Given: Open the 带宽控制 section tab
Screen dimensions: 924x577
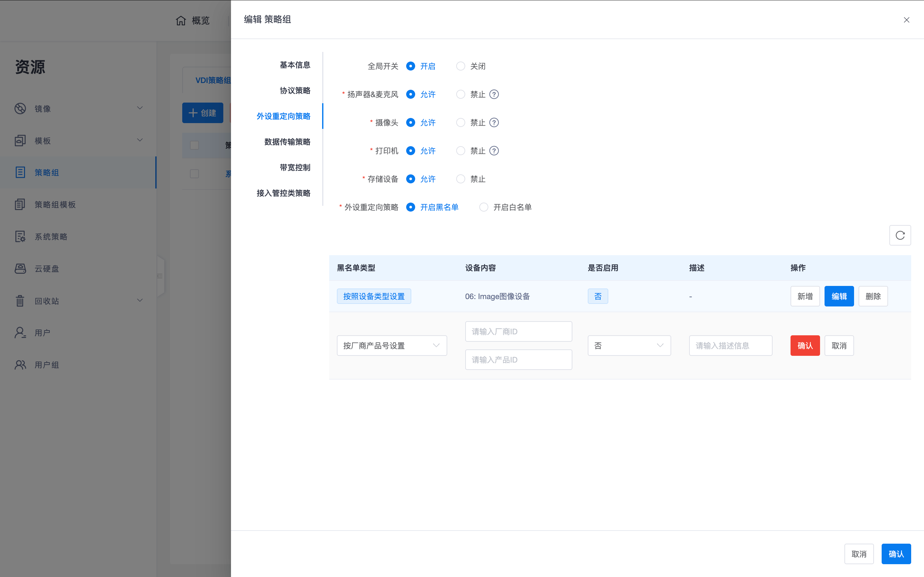Looking at the screenshot, I should [x=295, y=168].
